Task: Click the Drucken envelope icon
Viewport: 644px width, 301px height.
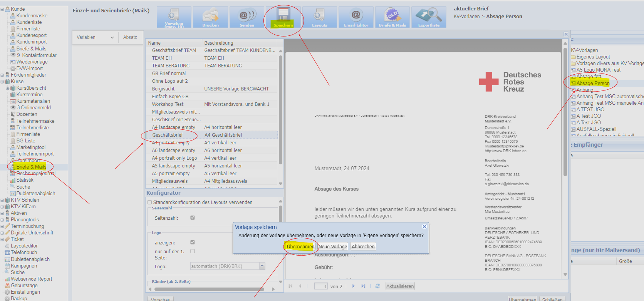Action: point(210,16)
